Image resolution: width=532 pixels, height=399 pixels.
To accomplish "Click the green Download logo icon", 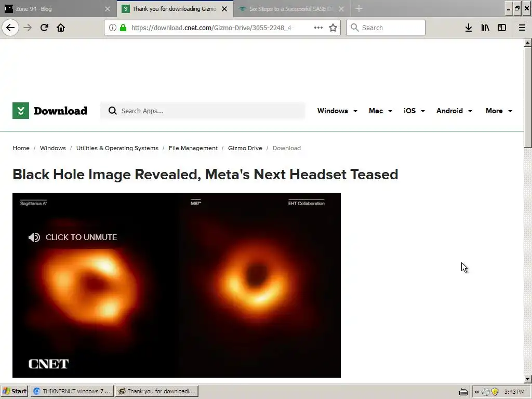I will 21,111.
